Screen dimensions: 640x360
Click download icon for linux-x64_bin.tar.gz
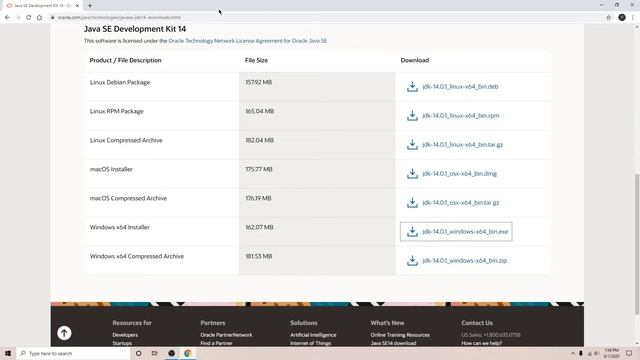tap(412, 144)
